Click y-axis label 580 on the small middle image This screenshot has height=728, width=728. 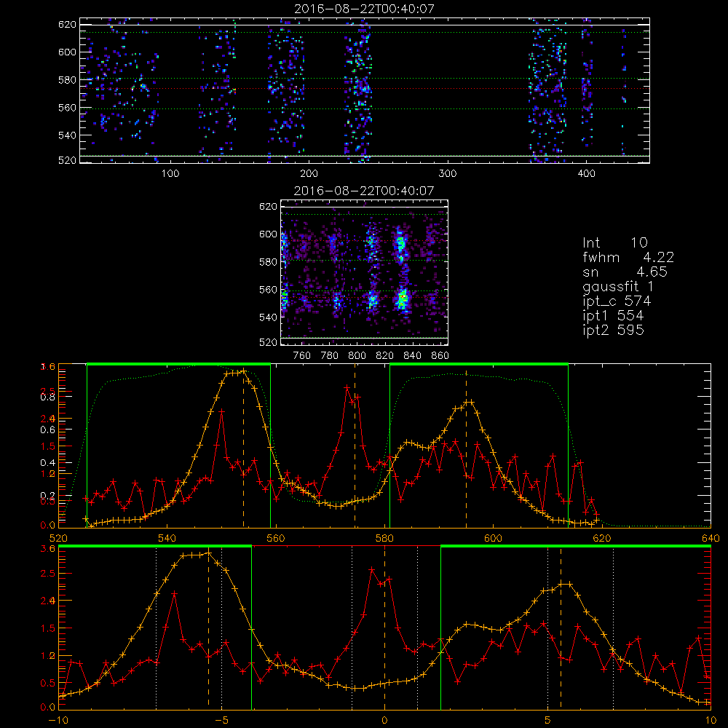coord(268,262)
